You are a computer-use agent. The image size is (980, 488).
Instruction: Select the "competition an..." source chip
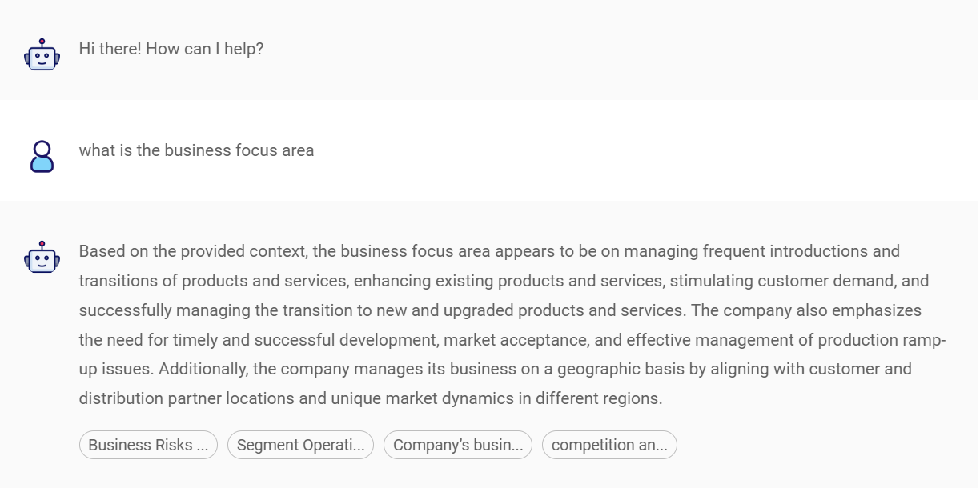tap(609, 446)
